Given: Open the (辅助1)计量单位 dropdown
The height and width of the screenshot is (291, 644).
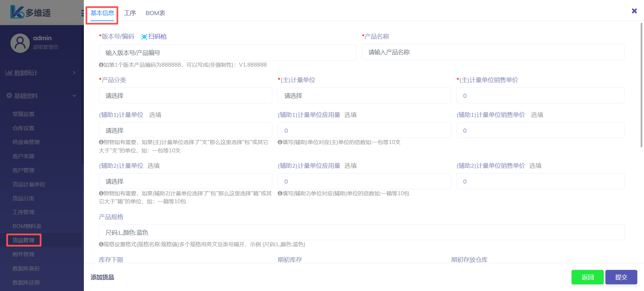Looking at the screenshot, I should [185, 131].
